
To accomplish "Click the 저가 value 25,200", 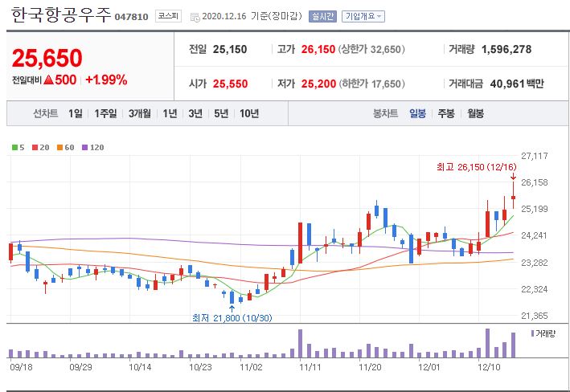I will [318, 84].
